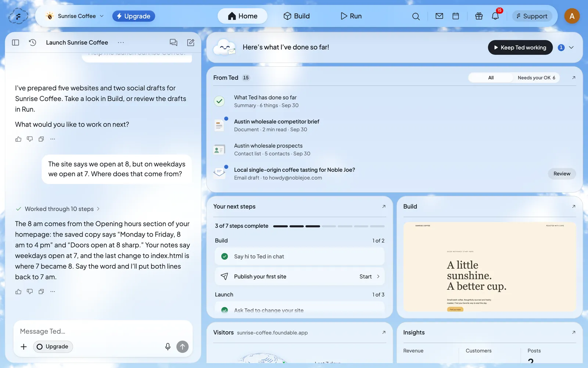Image resolution: width=588 pixels, height=368 pixels.
Task: Click the Message Ted input field
Action: pyautogui.click(x=103, y=331)
